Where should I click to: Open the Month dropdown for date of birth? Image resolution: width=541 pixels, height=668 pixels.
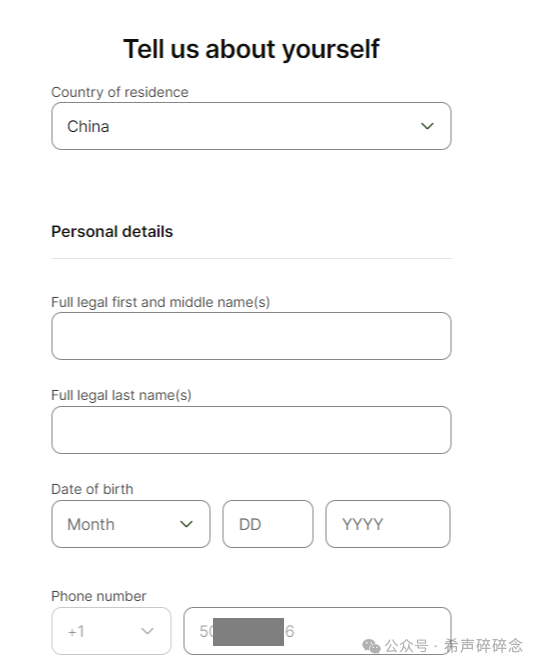[x=131, y=524]
